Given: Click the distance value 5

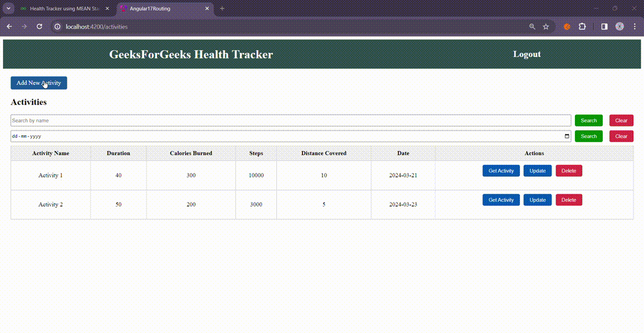Looking at the screenshot, I should tap(324, 204).
